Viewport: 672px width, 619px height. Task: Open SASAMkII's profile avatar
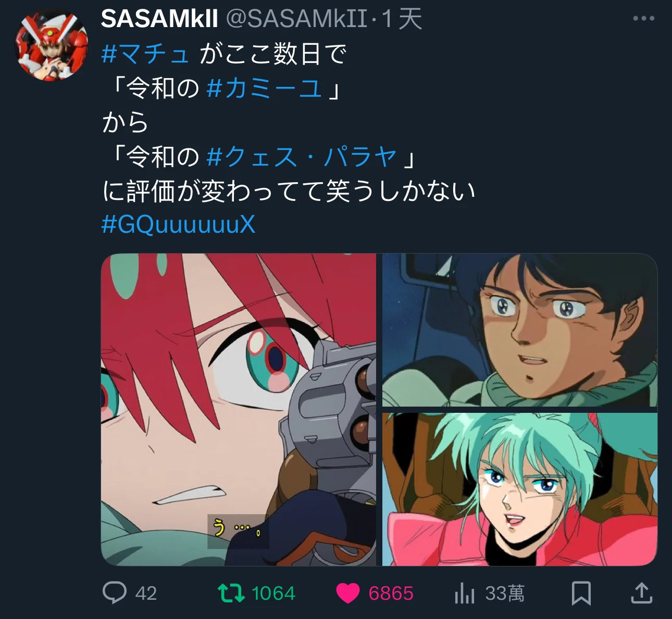(51, 45)
